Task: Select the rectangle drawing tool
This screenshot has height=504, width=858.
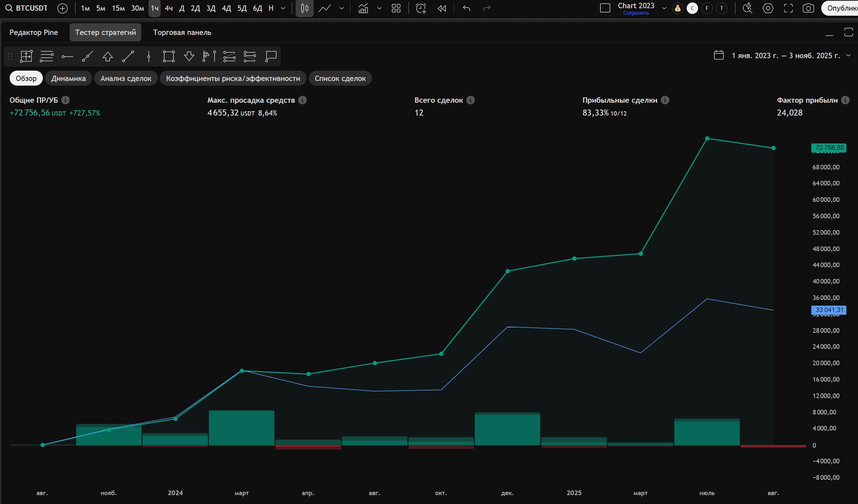Action: click(168, 56)
